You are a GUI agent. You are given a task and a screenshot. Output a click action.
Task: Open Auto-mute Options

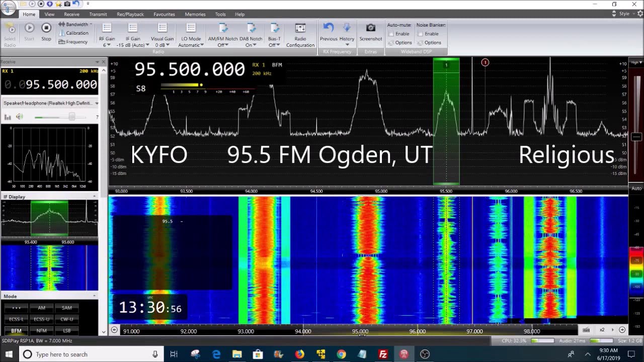(400, 43)
